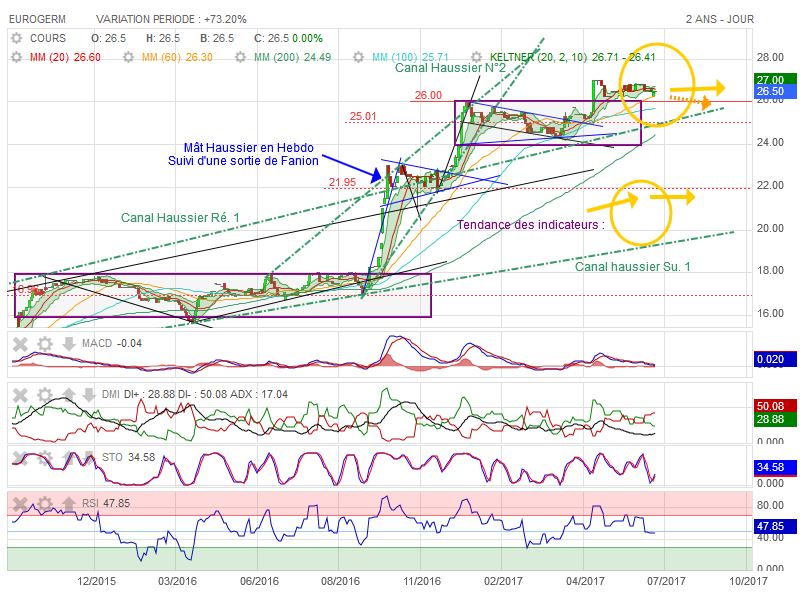
Task: Open settings gear for MM (200)
Action: coord(241,57)
